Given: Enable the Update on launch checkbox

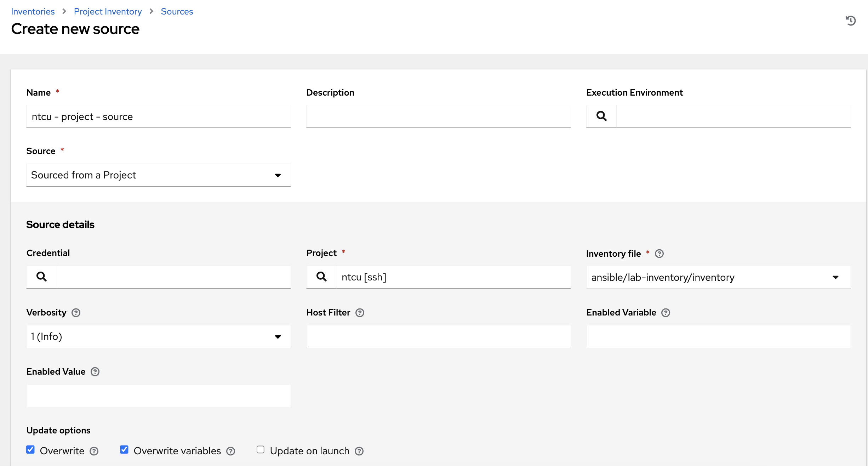Looking at the screenshot, I should tap(261, 450).
